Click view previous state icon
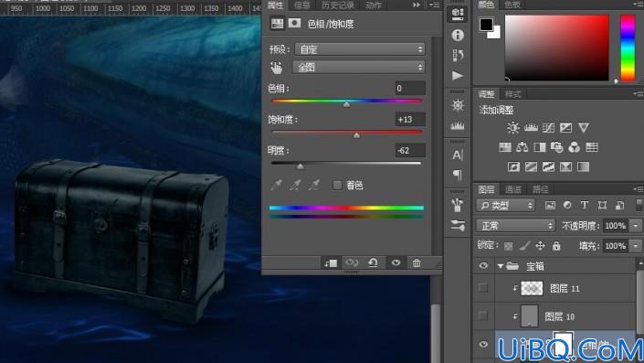This screenshot has width=644, height=363. pyautogui.click(x=352, y=262)
